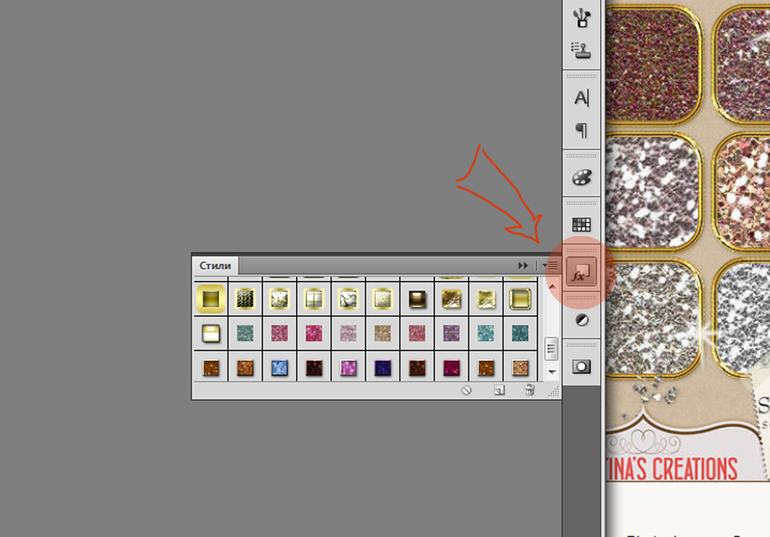This screenshot has width=770, height=537.
Task: Open the Adjustments half-circle panel icon
Action: [581, 320]
